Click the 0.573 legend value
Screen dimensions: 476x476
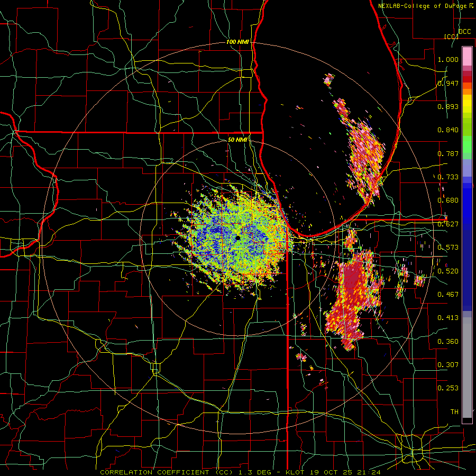tap(448, 248)
